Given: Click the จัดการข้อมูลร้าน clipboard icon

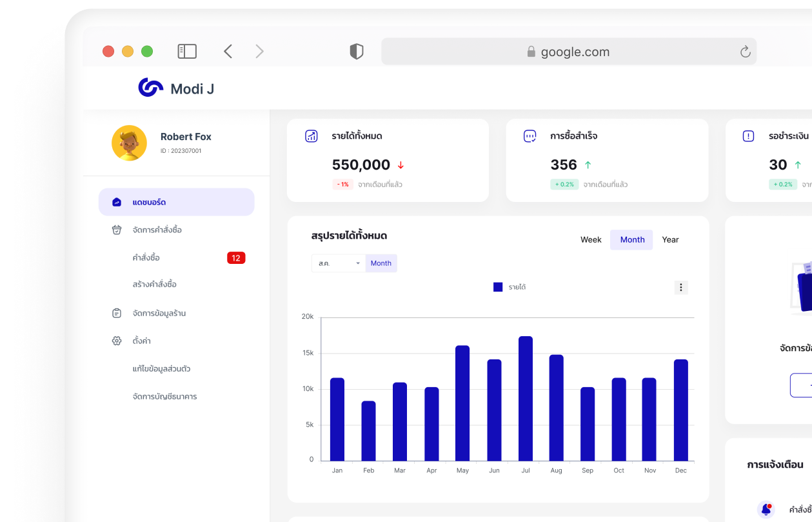Looking at the screenshot, I should (x=117, y=313).
